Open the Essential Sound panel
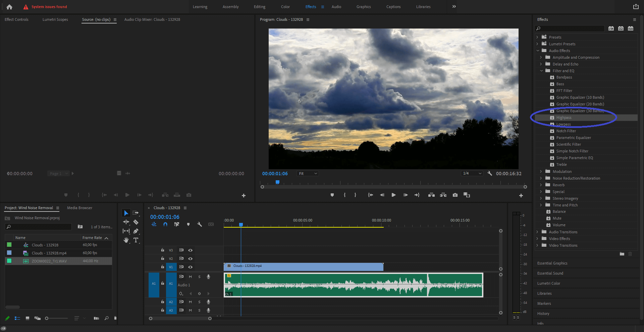644x332 pixels. click(550, 273)
